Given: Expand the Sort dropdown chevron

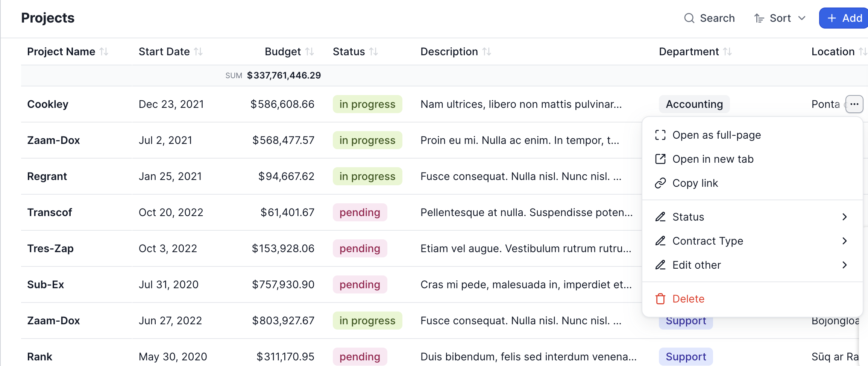Looking at the screenshot, I should point(801,18).
